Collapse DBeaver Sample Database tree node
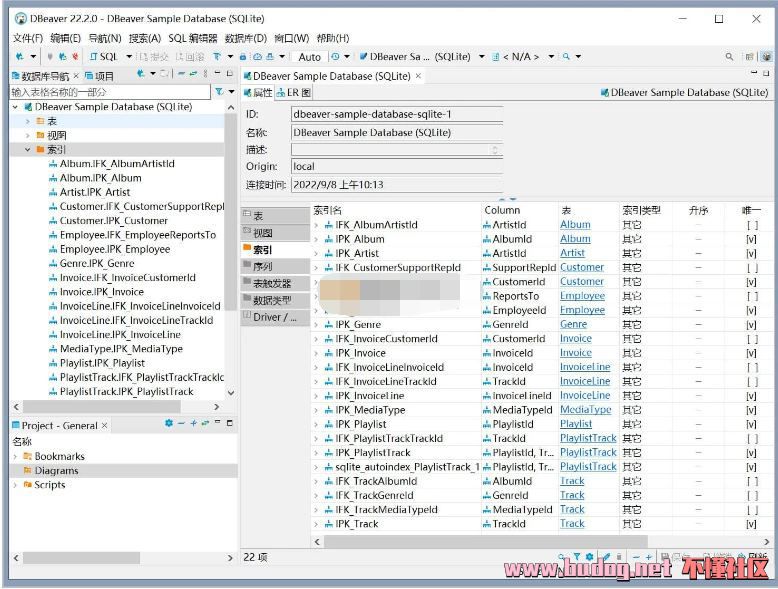 (x=15, y=107)
